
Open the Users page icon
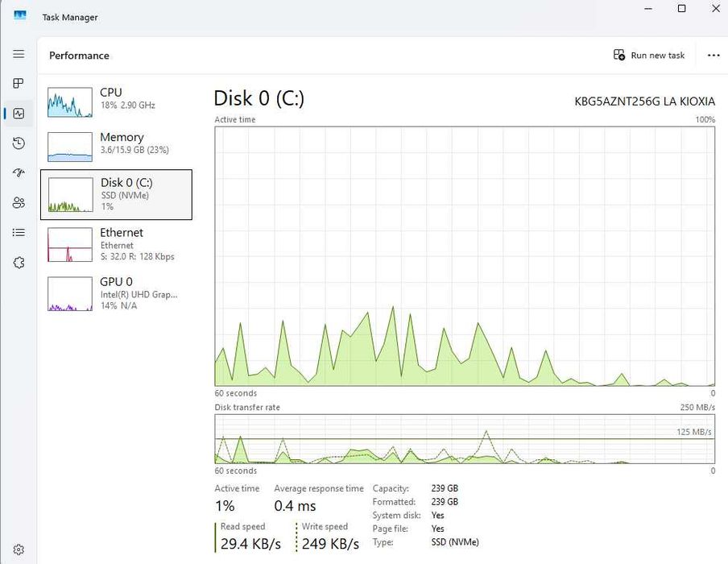point(19,202)
